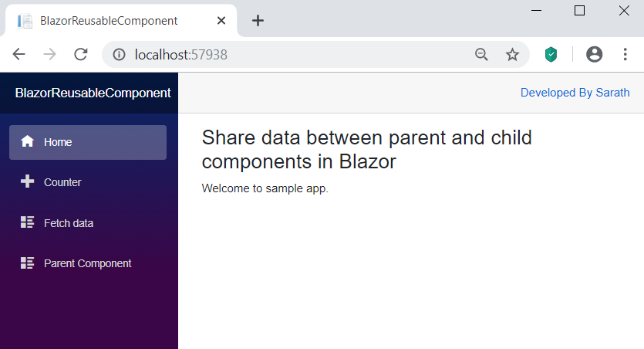Open the Chrome profile avatar
The image size is (644, 349).
click(594, 54)
